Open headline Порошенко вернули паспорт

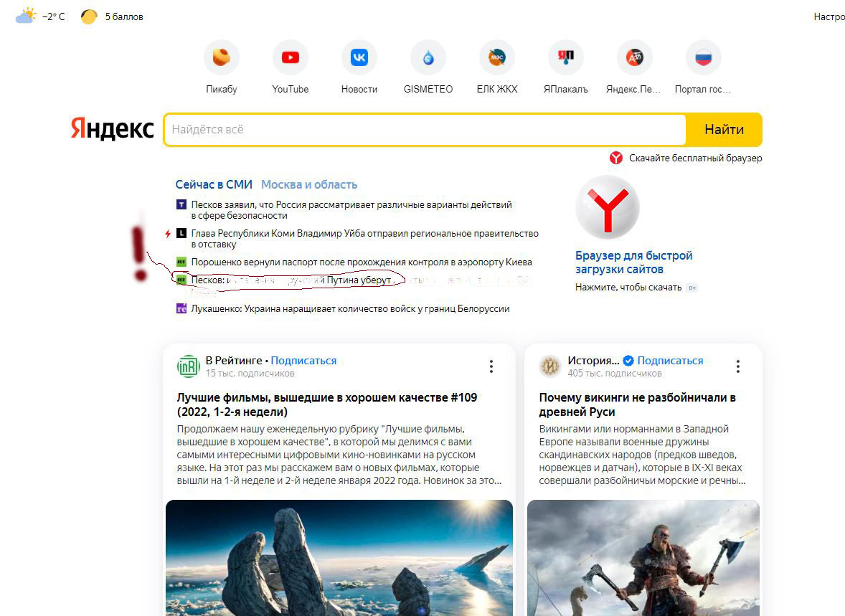[362, 262]
